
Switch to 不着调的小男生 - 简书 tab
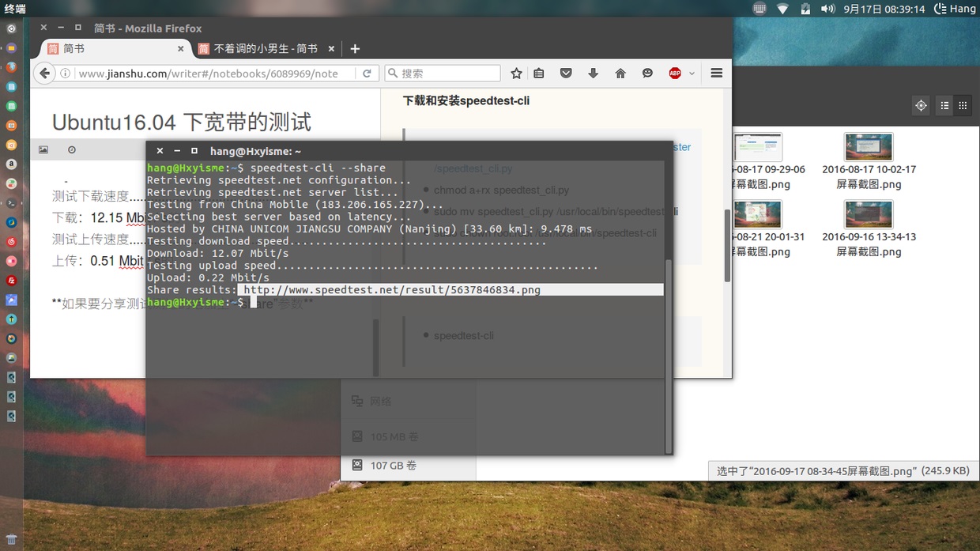tap(266, 49)
